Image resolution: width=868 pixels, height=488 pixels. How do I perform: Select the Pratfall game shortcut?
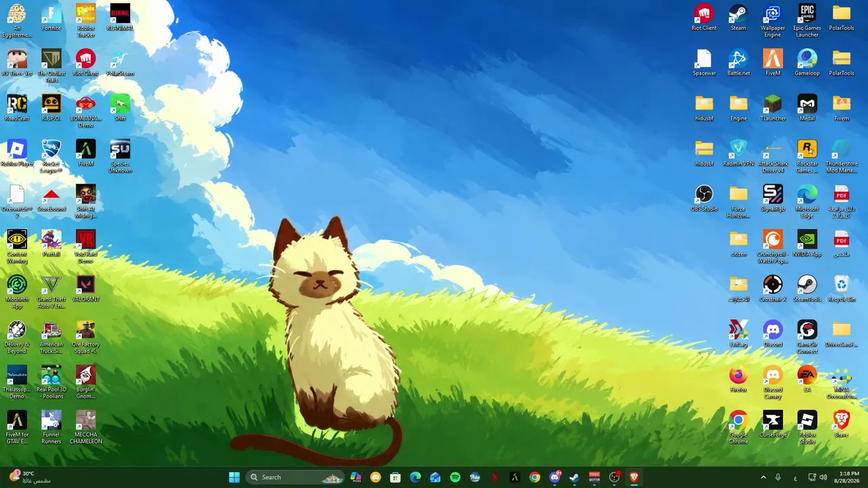coord(52,243)
